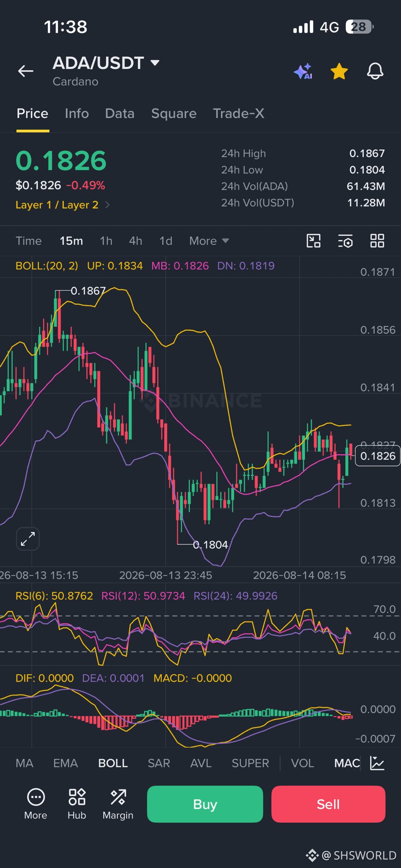Tap the DN: 0.1819 Bollinger value
The width and height of the screenshot is (401, 868).
pos(246,266)
